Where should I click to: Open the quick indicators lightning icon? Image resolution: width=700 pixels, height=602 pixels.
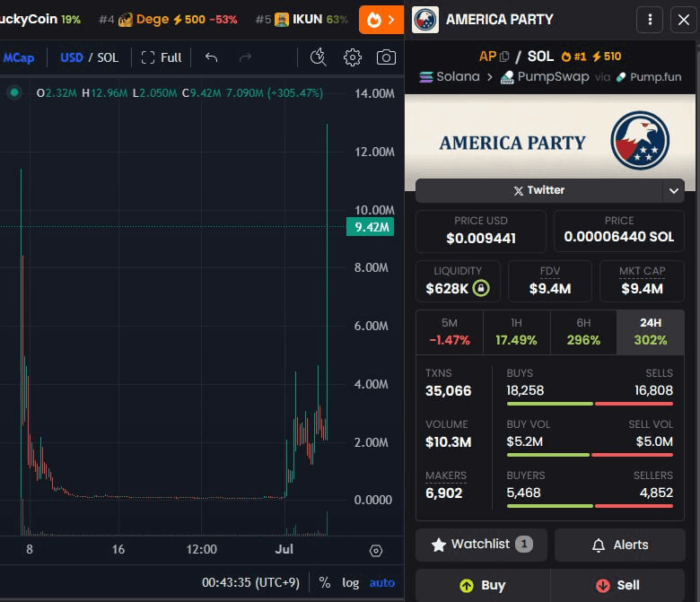pos(319,57)
